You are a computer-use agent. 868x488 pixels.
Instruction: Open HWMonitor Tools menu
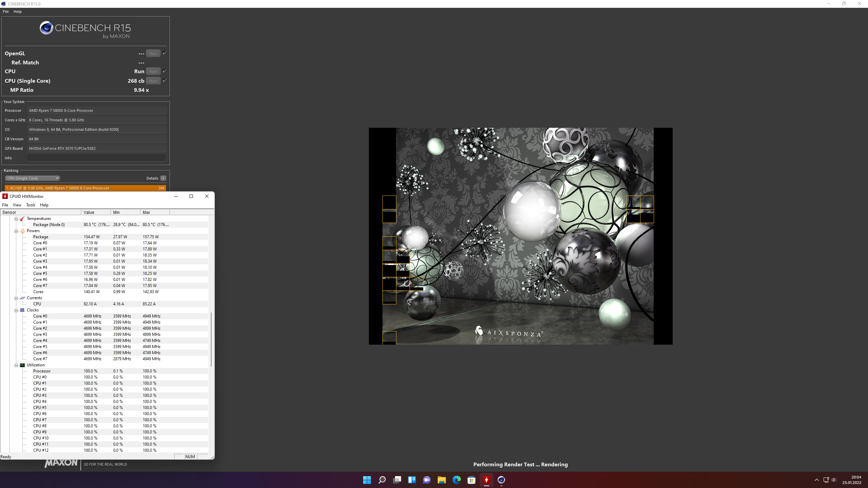[31, 205]
